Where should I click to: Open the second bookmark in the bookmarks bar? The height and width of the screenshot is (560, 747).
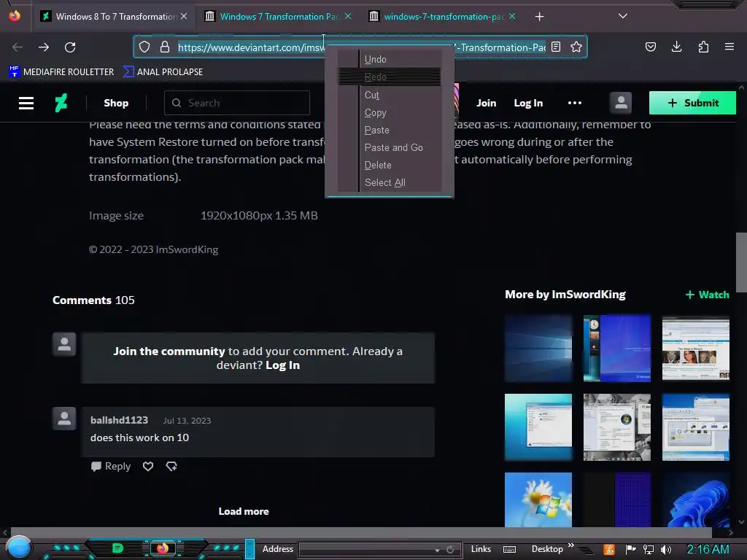[x=163, y=72]
